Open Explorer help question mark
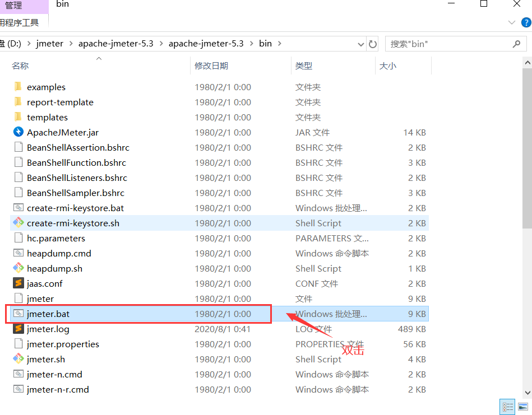 pos(526,23)
